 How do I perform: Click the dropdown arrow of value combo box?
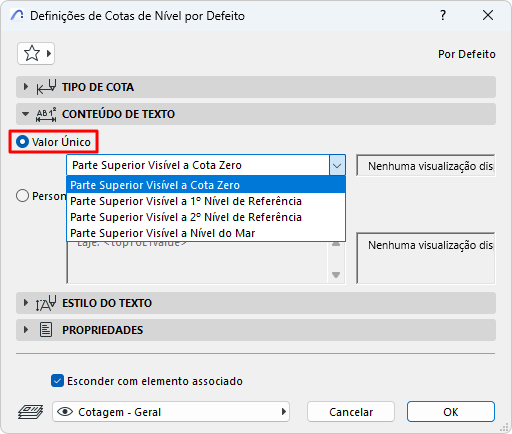point(337,165)
